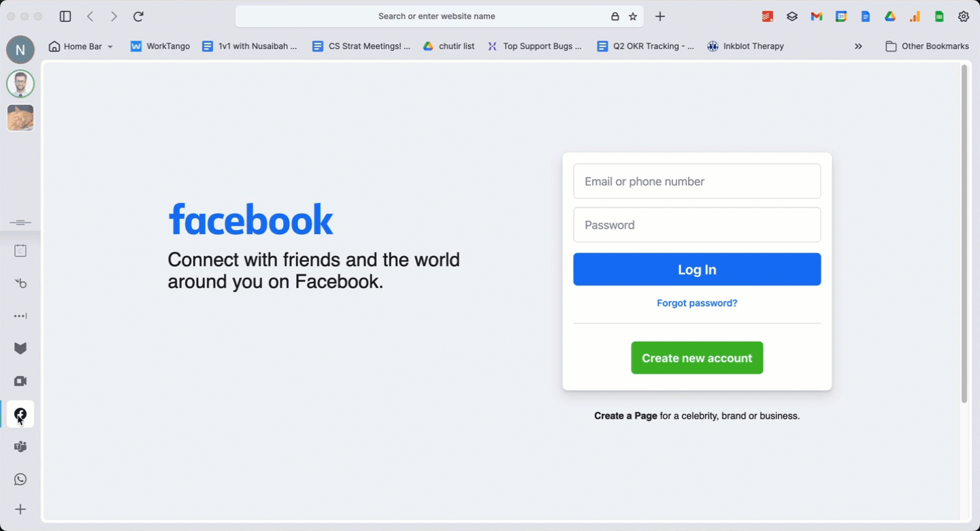Click the page vertical scrollbar

point(964,234)
